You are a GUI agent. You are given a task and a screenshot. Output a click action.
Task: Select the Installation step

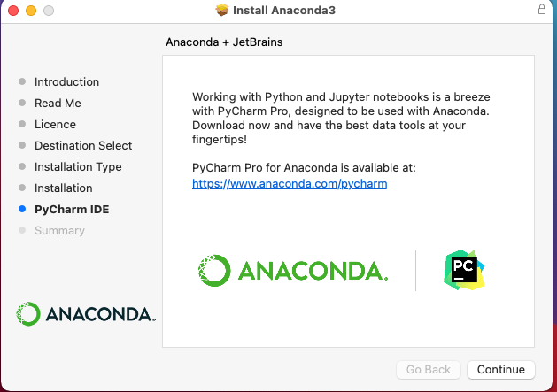click(x=63, y=188)
